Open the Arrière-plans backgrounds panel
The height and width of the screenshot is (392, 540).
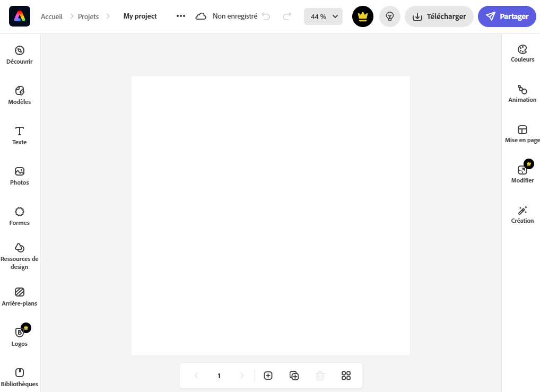tap(20, 297)
